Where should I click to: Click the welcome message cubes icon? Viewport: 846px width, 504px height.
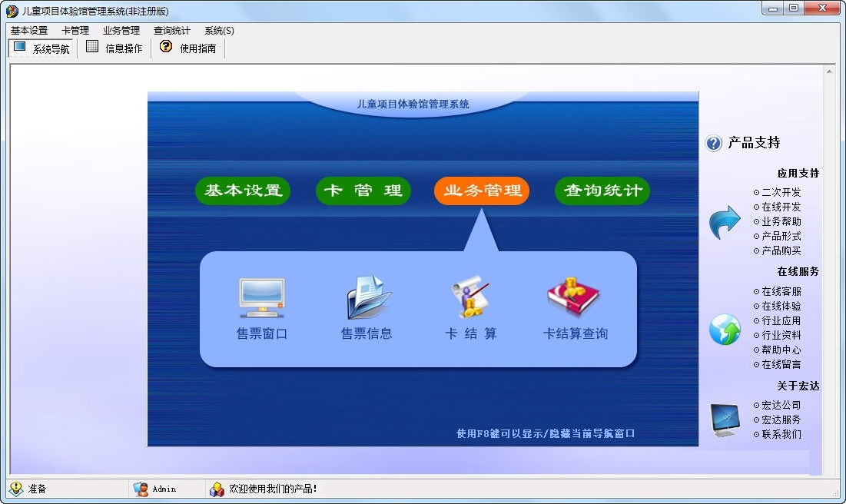click(217, 489)
